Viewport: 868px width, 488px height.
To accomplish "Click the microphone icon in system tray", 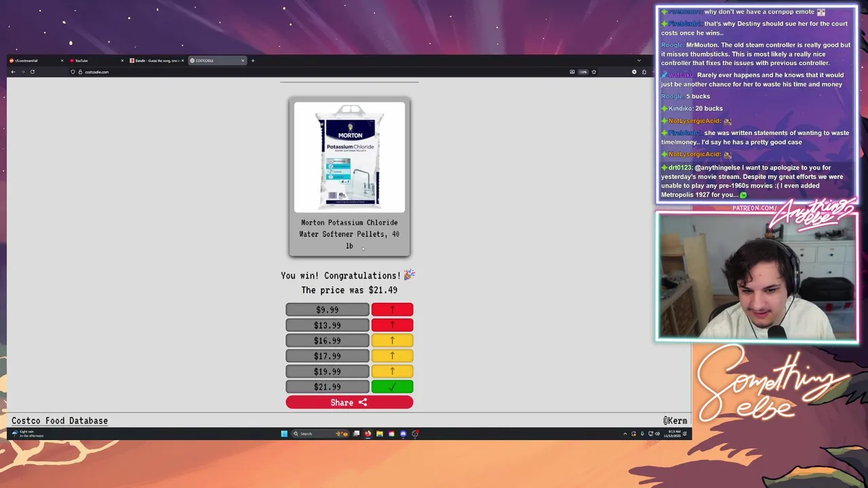I will click(x=642, y=434).
